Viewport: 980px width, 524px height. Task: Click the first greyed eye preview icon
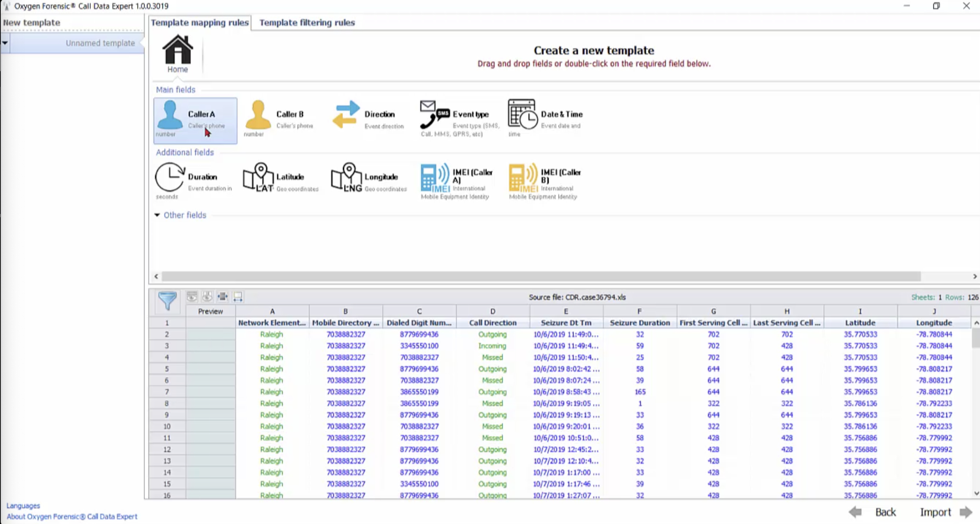(192, 296)
